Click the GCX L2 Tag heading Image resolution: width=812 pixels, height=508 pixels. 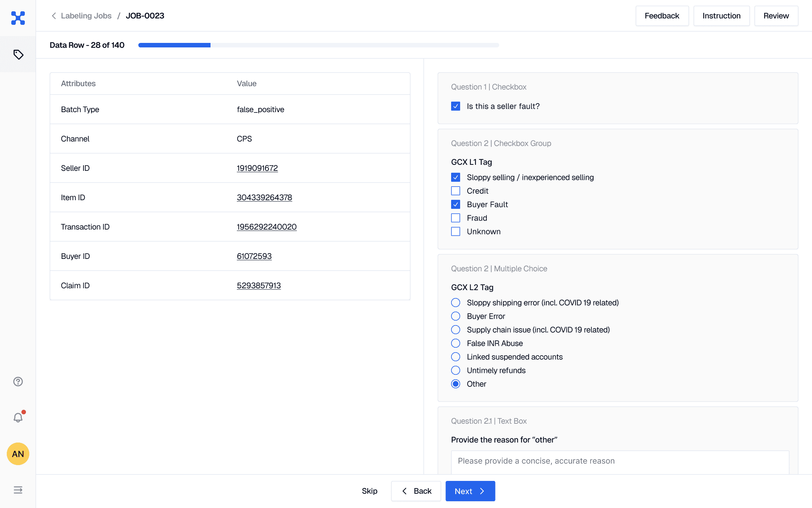(x=472, y=287)
